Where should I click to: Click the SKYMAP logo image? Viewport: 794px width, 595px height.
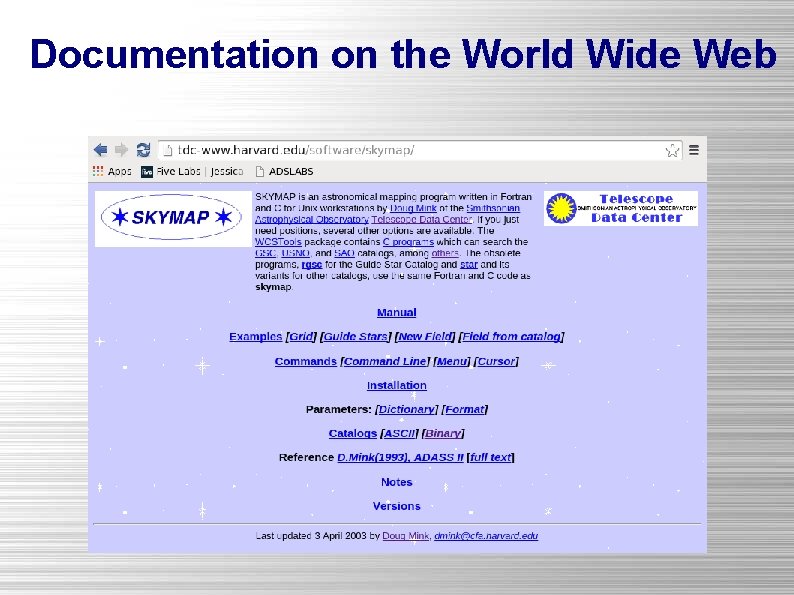click(x=173, y=218)
